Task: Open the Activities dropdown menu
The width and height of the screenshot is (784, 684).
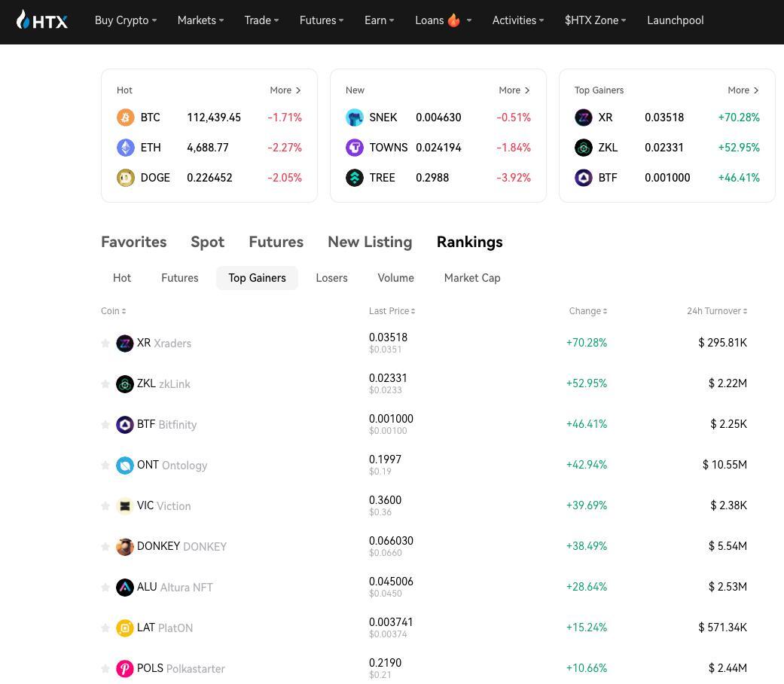Action: point(518,20)
